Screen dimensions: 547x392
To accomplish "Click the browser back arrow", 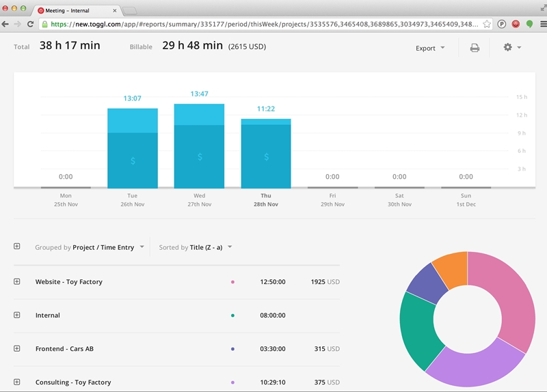I will (x=5, y=24).
